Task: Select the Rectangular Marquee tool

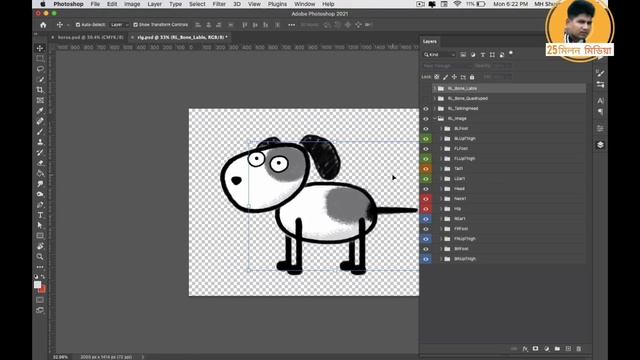Action: click(40, 58)
